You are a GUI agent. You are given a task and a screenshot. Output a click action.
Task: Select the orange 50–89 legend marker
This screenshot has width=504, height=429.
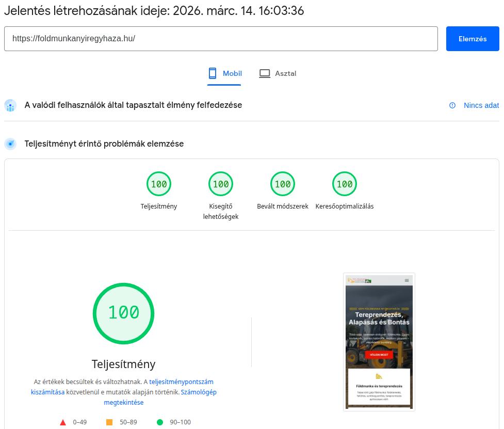(x=108, y=422)
